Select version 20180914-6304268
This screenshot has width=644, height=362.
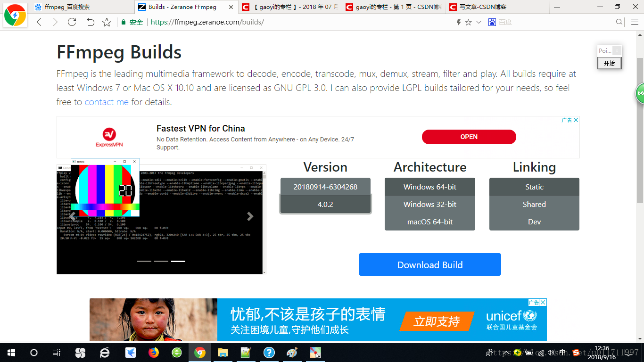(x=325, y=187)
